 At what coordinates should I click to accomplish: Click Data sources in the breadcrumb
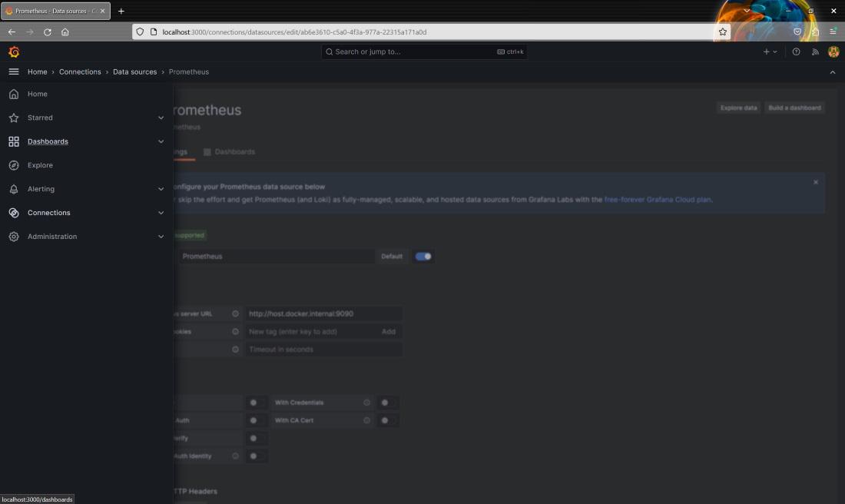click(x=134, y=71)
